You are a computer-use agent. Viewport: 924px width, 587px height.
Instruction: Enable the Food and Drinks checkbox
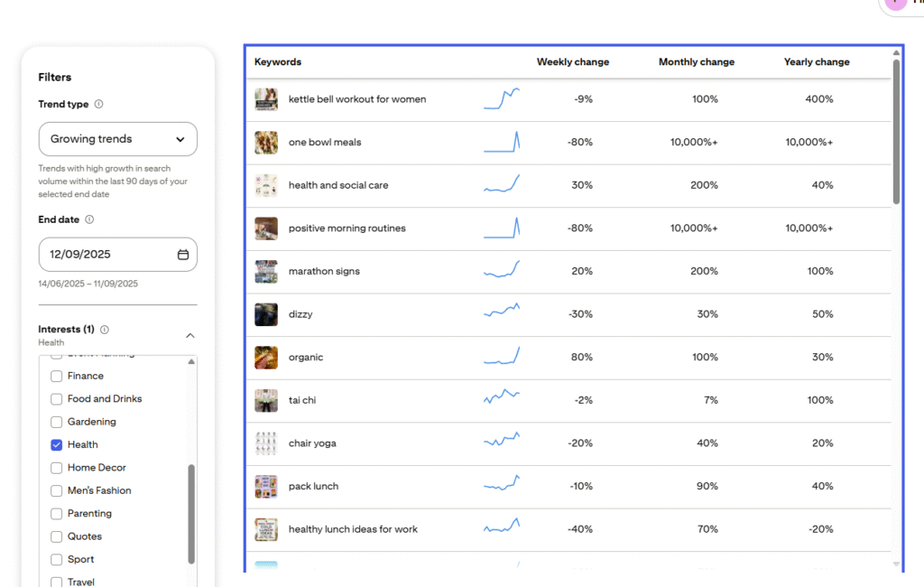point(57,399)
